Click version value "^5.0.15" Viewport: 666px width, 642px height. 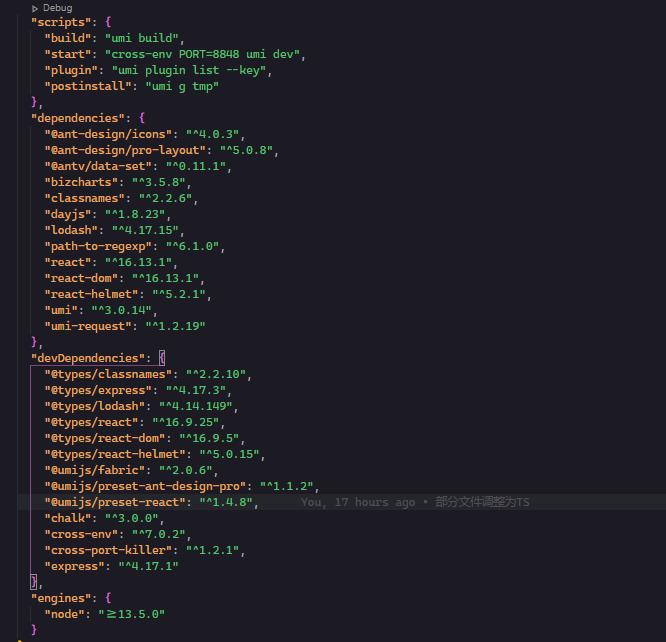(x=229, y=454)
